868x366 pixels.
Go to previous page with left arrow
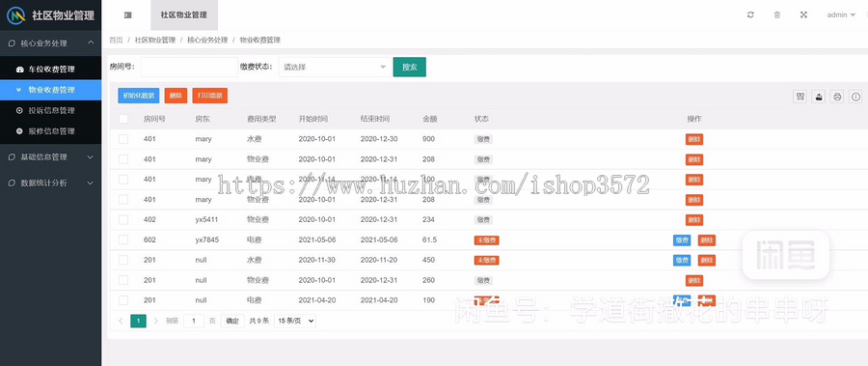pyautogui.click(x=122, y=321)
